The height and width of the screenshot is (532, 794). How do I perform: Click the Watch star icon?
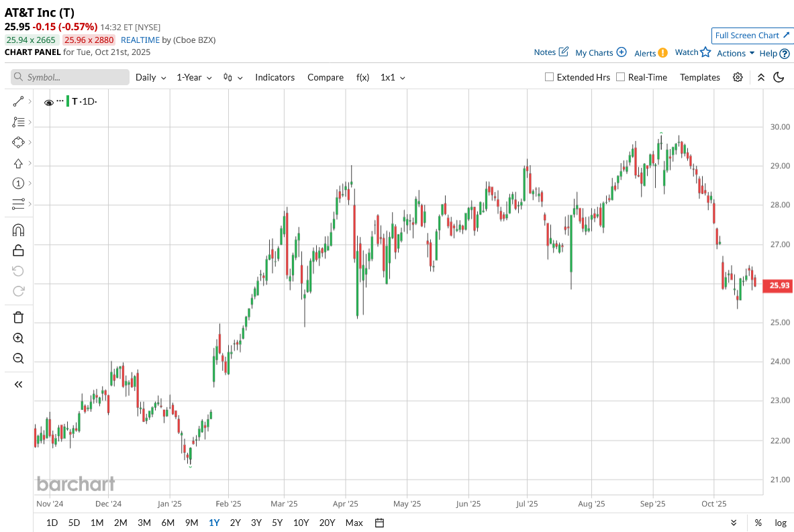pyautogui.click(x=705, y=52)
